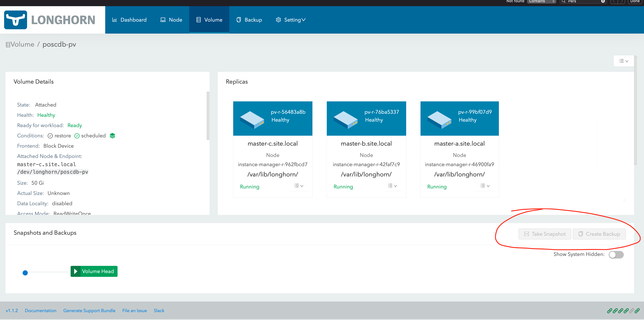Switch to the Dashboard tab

pos(129,20)
